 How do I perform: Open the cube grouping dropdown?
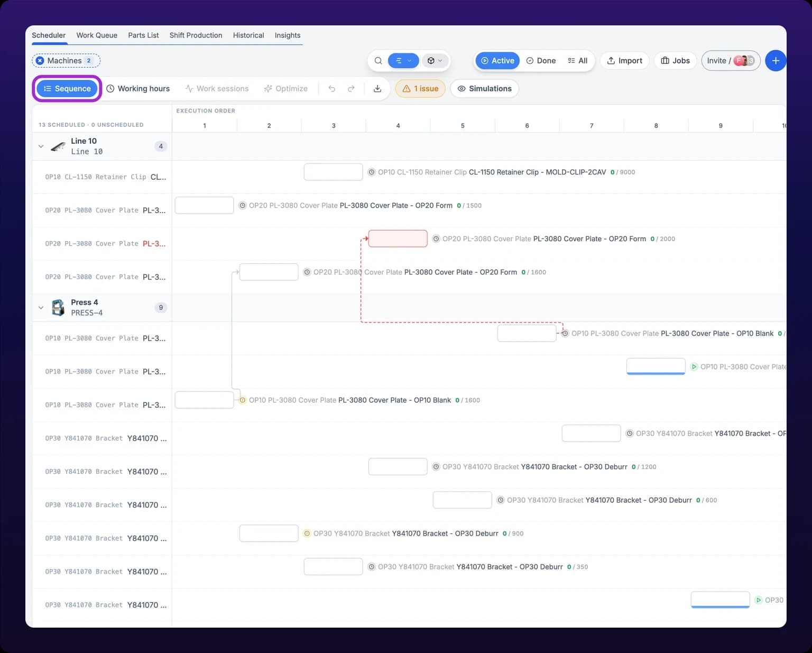(435, 61)
